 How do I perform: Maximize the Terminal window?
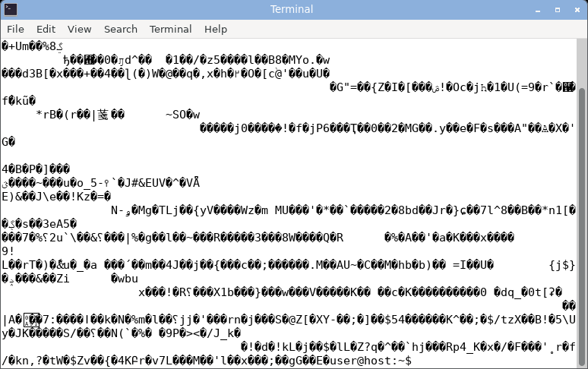tap(558, 10)
